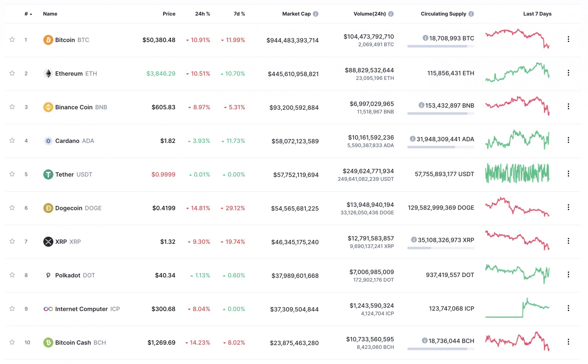588x364 pixels.
Task: Toggle the favorite star for Bitcoin Cash
Action: pos(12,342)
